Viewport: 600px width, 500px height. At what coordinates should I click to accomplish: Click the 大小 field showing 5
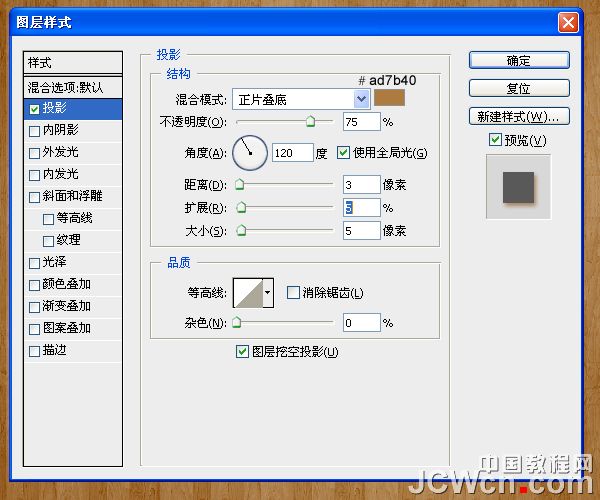click(362, 231)
